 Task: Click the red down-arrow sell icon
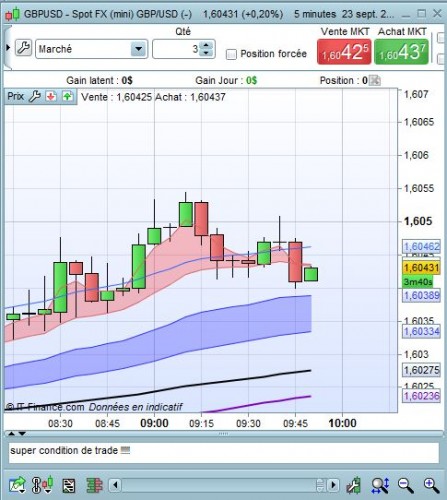pyautogui.click(x=51, y=97)
